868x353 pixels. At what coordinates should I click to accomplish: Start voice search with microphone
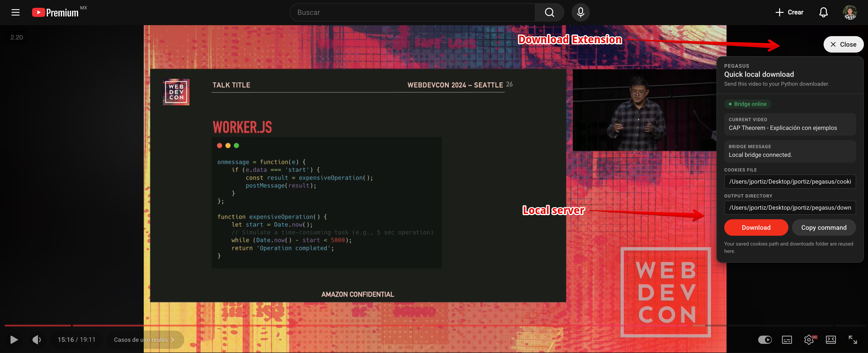(x=580, y=12)
